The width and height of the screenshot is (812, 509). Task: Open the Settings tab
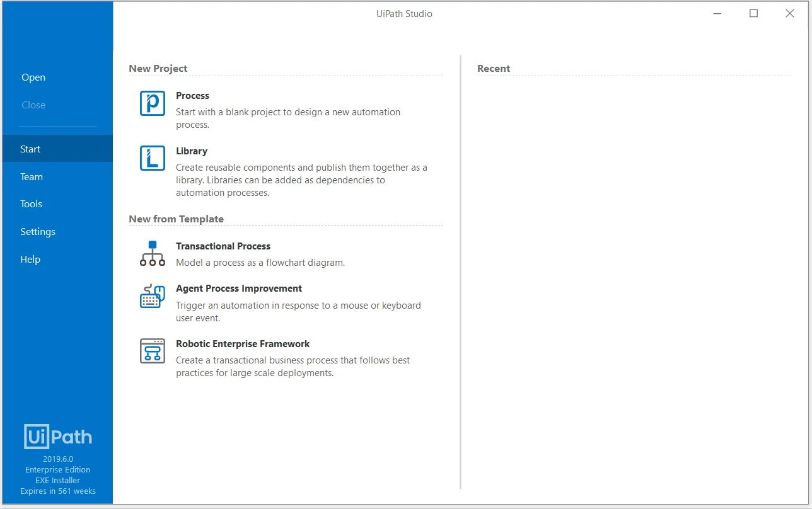point(38,232)
